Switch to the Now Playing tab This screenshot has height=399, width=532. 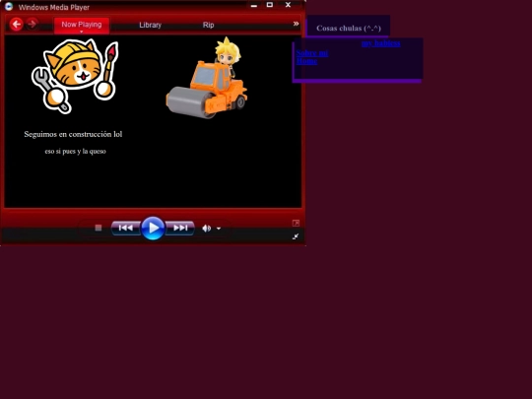tap(82, 25)
